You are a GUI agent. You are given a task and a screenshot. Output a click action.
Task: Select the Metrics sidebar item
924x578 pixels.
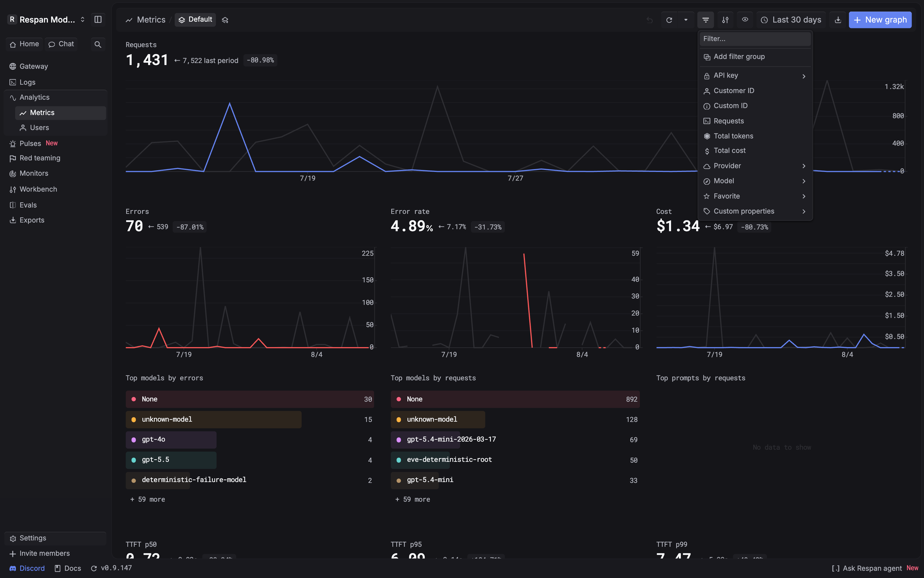click(60, 113)
